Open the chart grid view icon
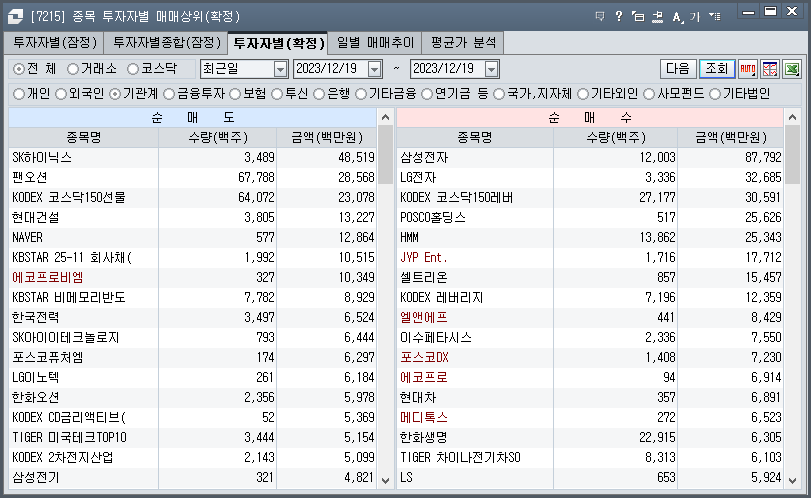 coord(770,69)
